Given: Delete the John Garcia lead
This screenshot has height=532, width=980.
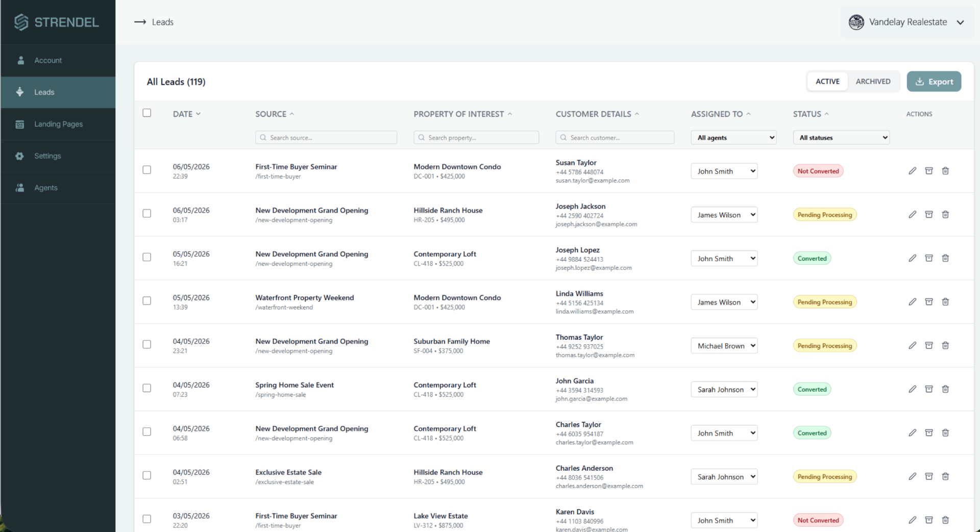Looking at the screenshot, I should click(x=945, y=389).
